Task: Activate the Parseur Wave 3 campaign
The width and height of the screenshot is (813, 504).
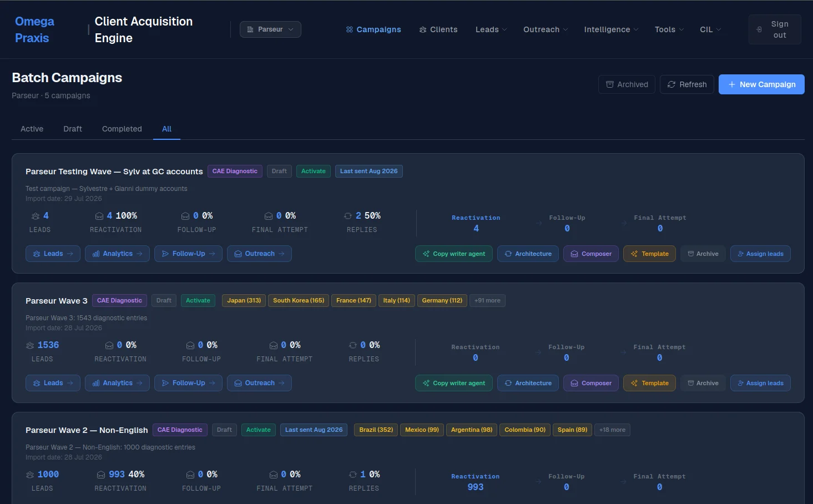Action: (x=198, y=300)
